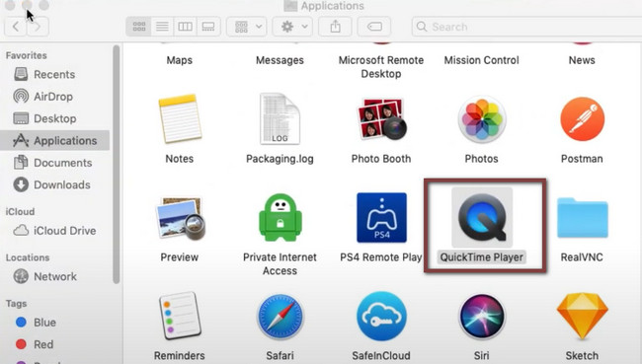Select the SafeInCloud app icon
The height and width of the screenshot is (364, 642).
click(381, 316)
